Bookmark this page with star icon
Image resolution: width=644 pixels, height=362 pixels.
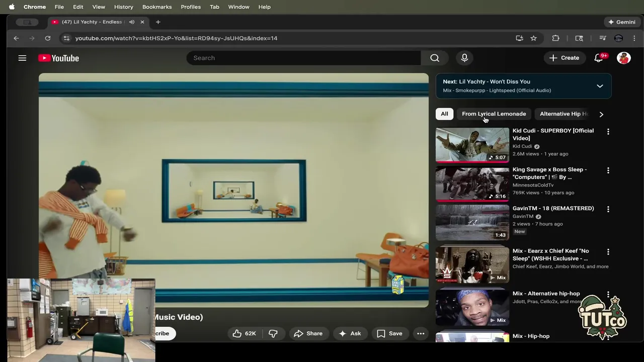tap(533, 38)
